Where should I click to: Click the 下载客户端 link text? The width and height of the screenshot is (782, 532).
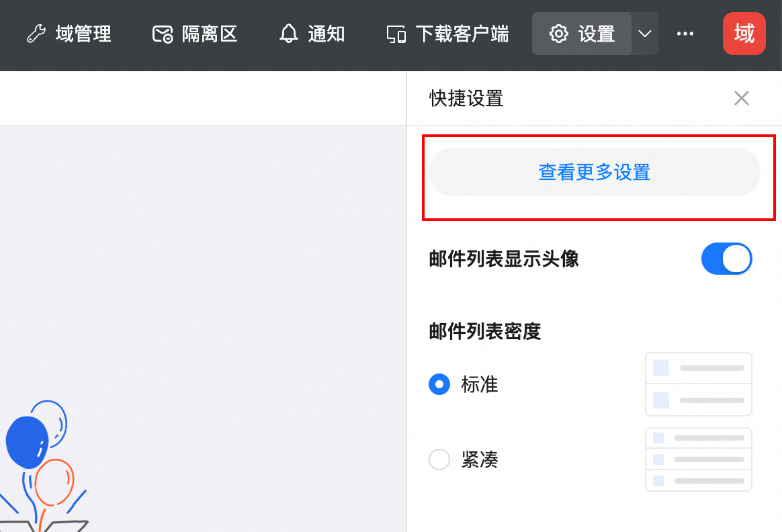click(462, 34)
